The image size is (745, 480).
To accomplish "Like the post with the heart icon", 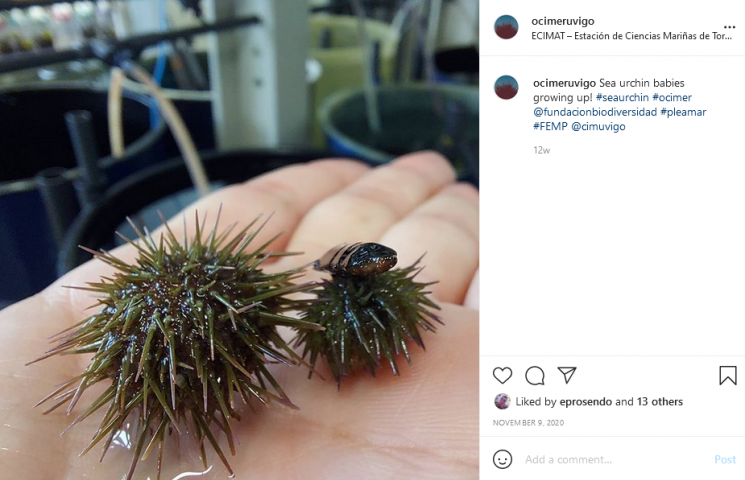I will (502, 375).
